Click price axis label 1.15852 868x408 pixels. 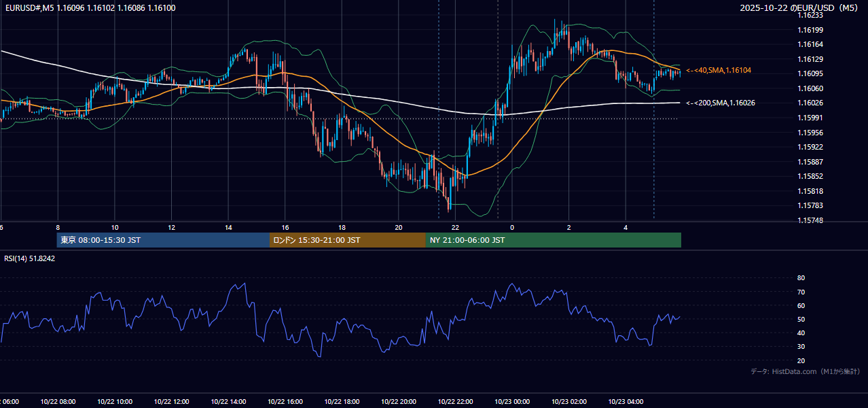(x=810, y=176)
